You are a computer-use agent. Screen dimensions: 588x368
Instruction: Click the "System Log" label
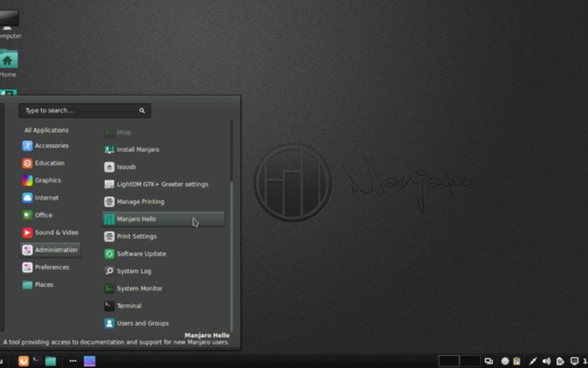point(134,272)
